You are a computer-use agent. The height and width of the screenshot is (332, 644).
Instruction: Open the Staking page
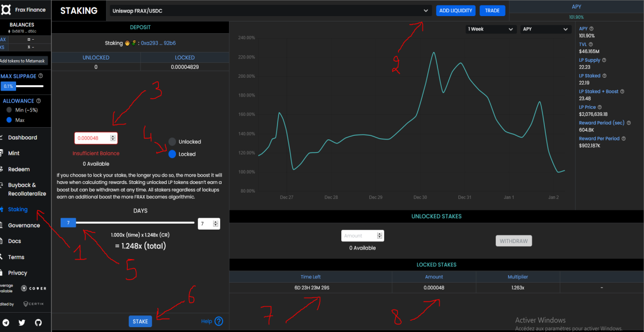tap(18, 210)
